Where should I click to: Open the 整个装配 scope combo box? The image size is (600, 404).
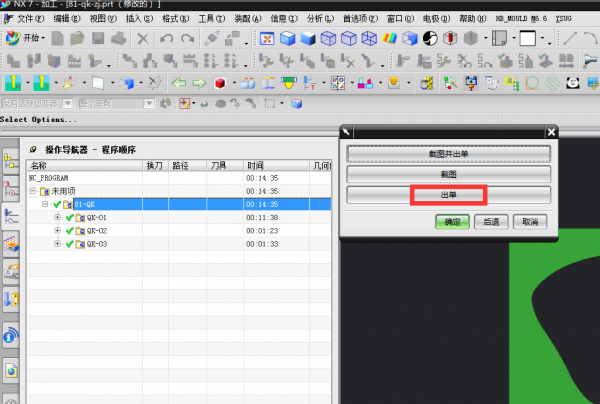116,103
